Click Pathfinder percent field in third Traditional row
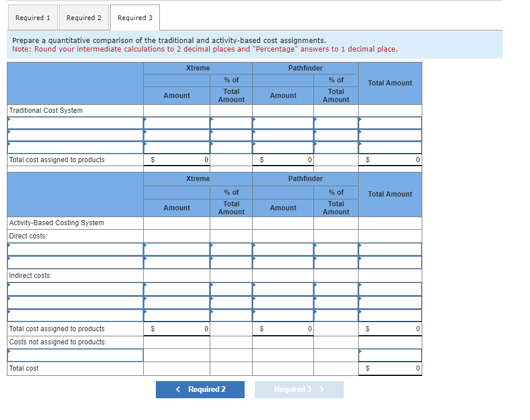This screenshot has height=420, width=530. point(336,148)
